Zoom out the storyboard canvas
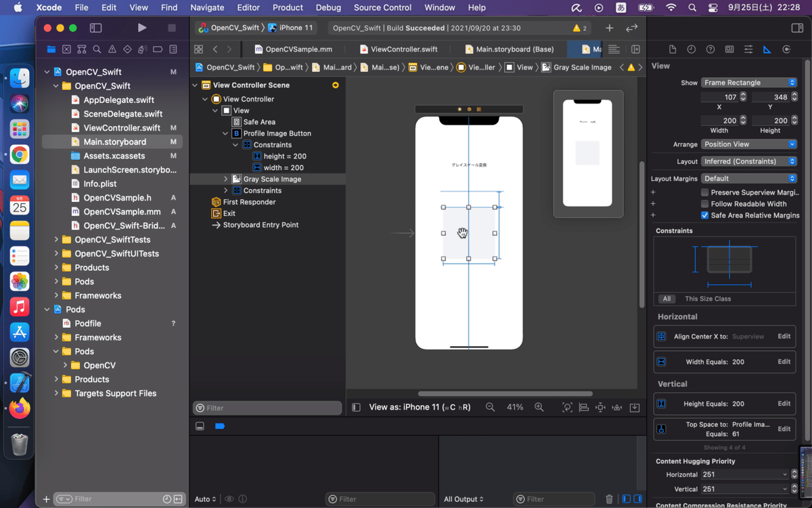 tap(490, 407)
